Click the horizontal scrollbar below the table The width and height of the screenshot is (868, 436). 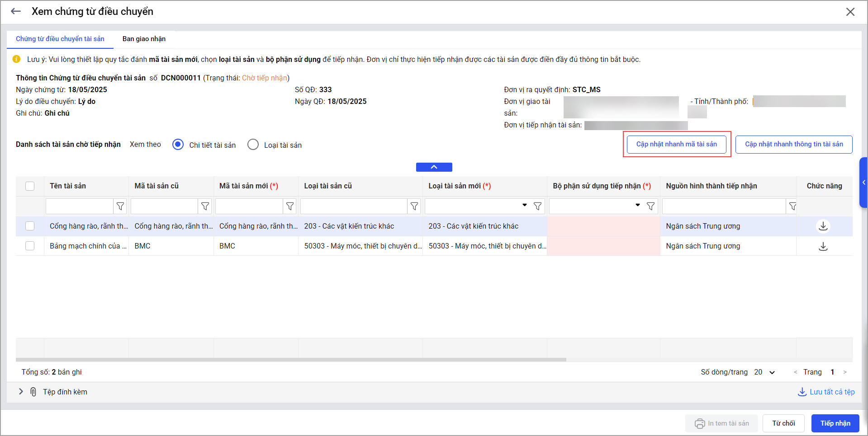(x=291, y=360)
